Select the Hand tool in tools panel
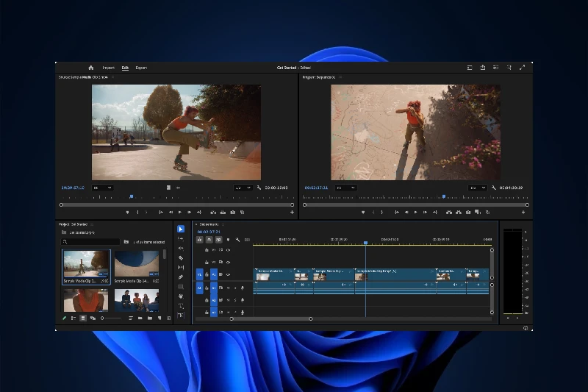The width and height of the screenshot is (588, 392). [181, 296]
